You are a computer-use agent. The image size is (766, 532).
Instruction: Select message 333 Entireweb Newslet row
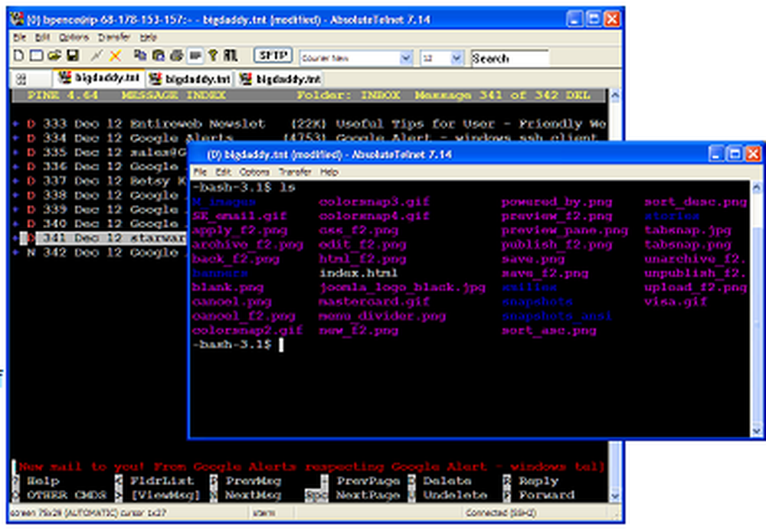309,123
